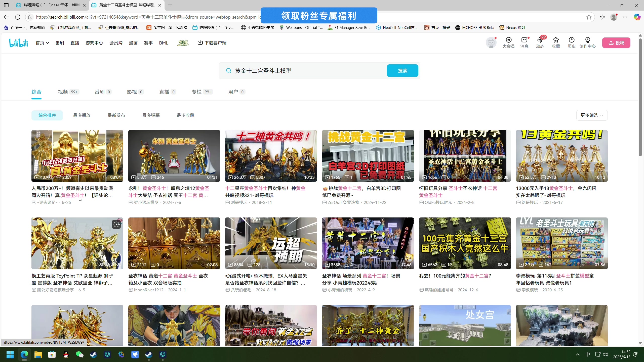Sort results by 最多播放
Viewport: 644px width, 362px height.
(82, 115)
